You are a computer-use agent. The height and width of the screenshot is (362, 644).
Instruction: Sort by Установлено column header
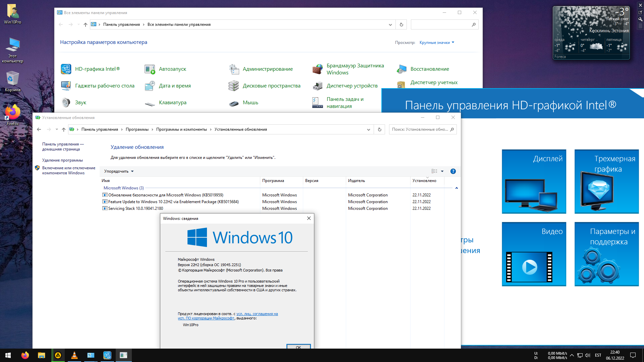tap(427, 181)
